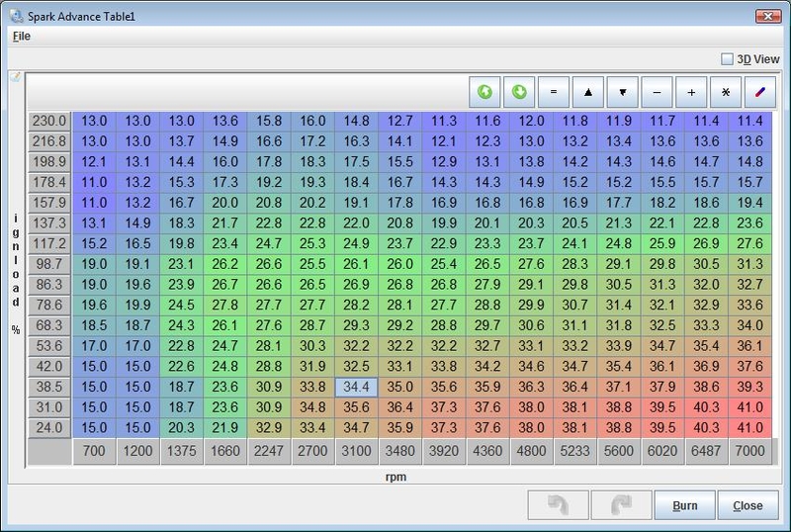Click the red-blue pencil interpolate button

(x=759, y=92)
